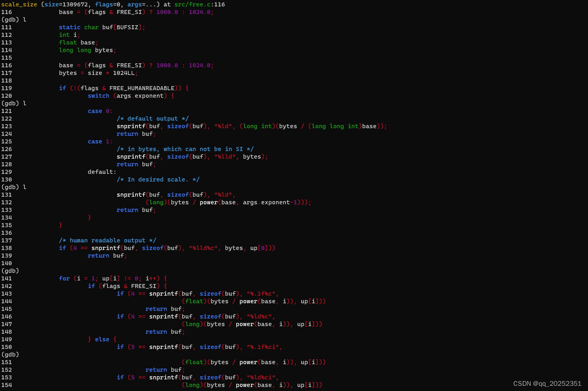This screenshot has width=588, height=391.
Task: Select 'switch (args.exponent) {' on line 120
Action: [131, 96]
